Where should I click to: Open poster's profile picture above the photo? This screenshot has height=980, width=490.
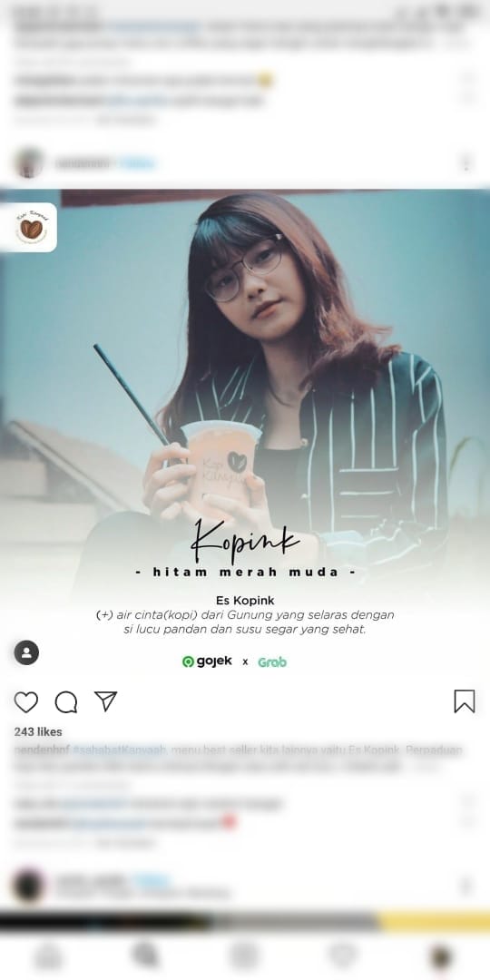click(29, 163)
